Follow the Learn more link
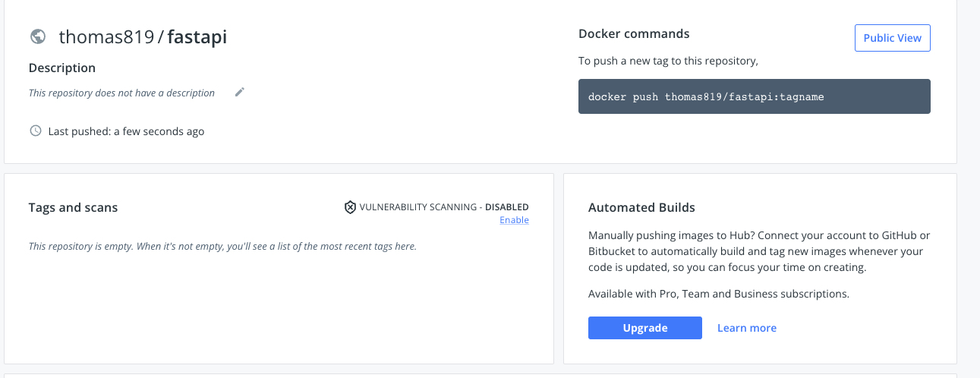 pos(747,328)
